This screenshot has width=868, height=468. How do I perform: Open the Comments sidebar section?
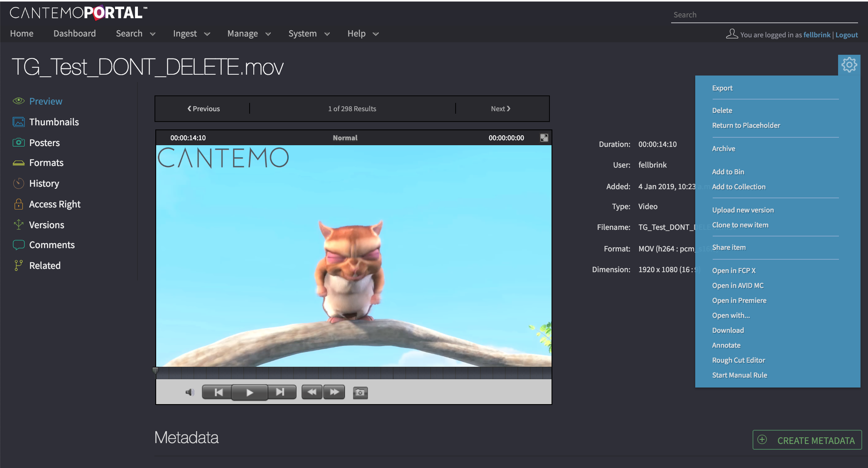[x=52, y=245]
